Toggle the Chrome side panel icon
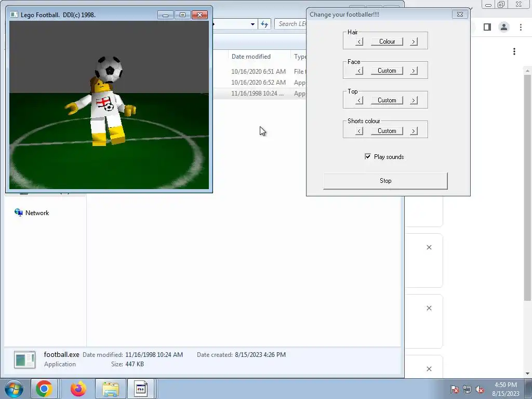Image resolution: width=532 pixels, height=399 pixels. coord(487,27)
